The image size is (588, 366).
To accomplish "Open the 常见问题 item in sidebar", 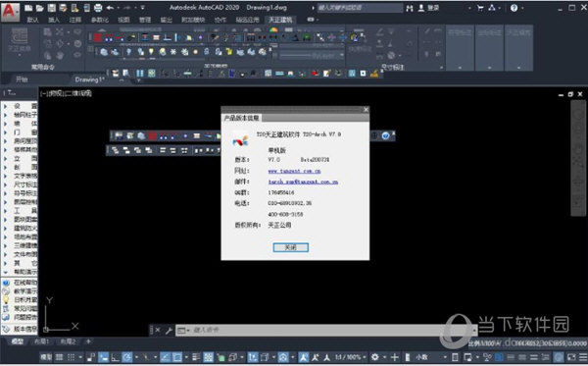I will pyautogui.click(x=20, y=308).
